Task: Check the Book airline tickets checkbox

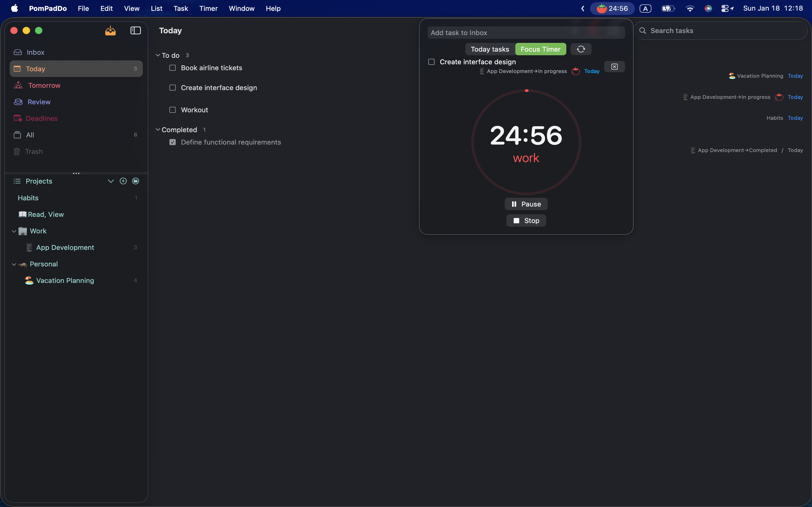Action: [173, 68]
